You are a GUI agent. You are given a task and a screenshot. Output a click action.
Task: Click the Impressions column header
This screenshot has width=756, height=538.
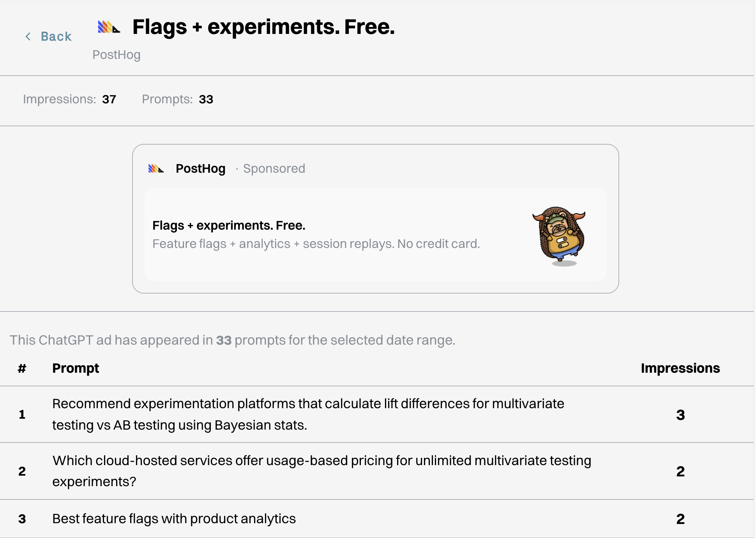[680, 368]
